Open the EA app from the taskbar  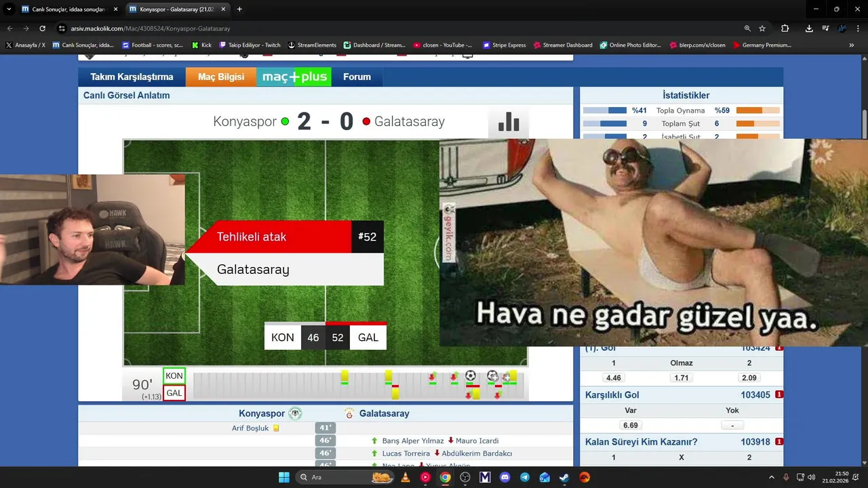pos(585,477)
